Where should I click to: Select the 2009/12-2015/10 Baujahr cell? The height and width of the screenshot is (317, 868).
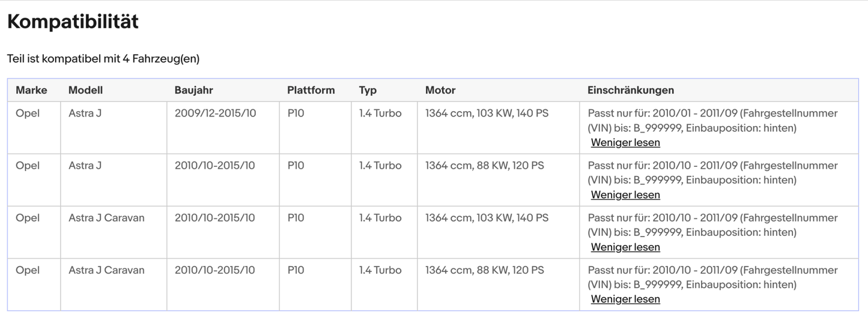coord(215,113)
